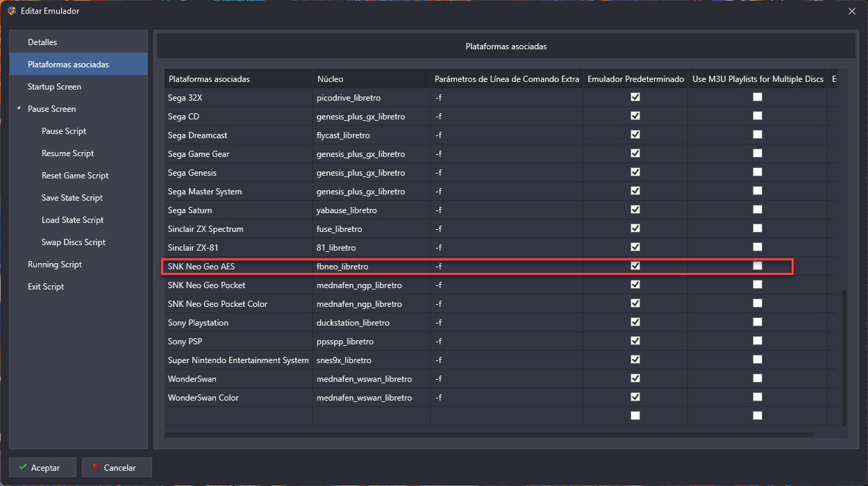Open Save State Script page
The image size is (868, 486).
tap(72, 198)
